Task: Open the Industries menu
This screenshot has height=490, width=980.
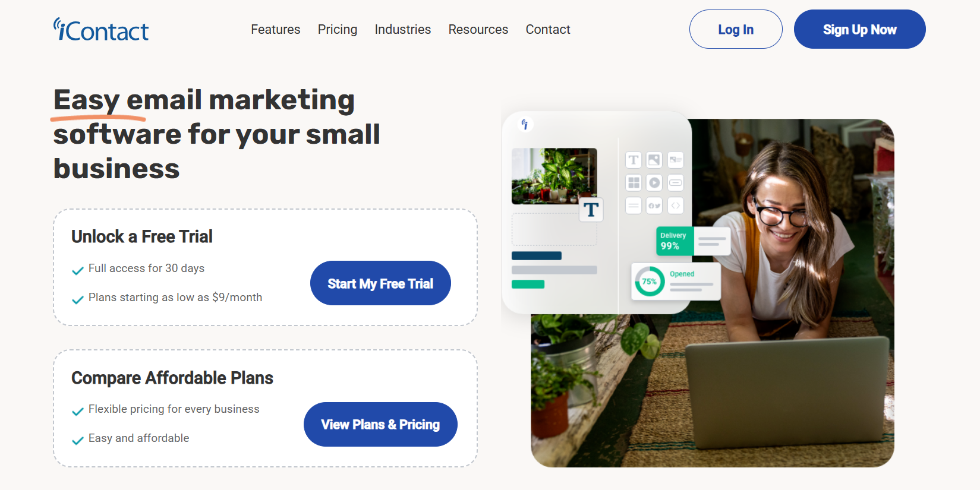Action: pos(403,30)
